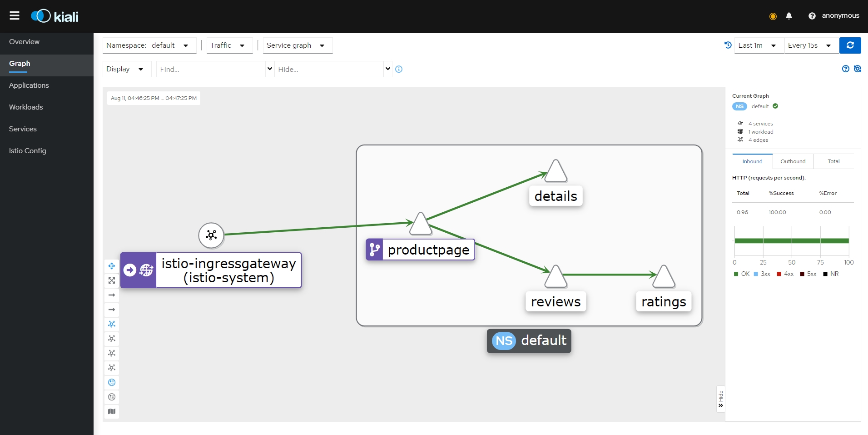Select the productpage node label
The image size is (868, 435).
click(x=428, y=250)
